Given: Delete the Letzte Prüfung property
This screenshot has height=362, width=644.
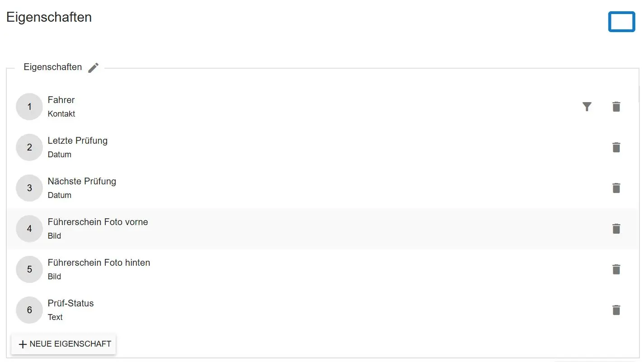Looking at the screenshot, I should click(x=616, y=147).
